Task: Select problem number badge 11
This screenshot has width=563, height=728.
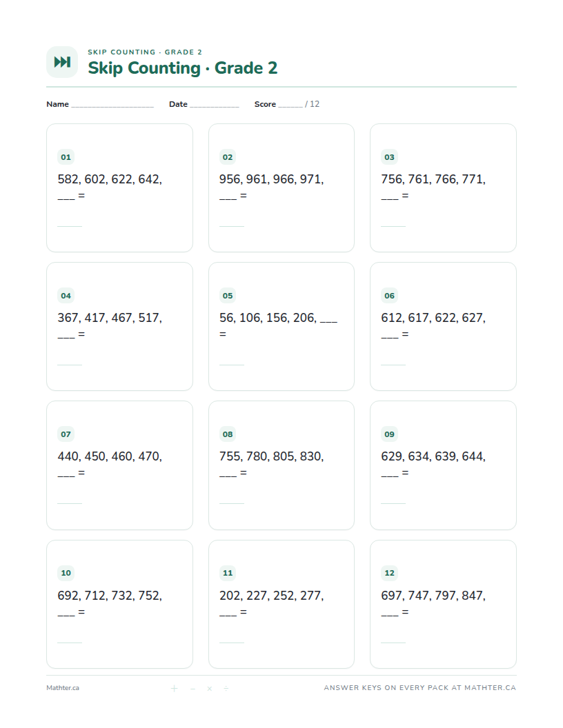Action: (x=228, y=572)
